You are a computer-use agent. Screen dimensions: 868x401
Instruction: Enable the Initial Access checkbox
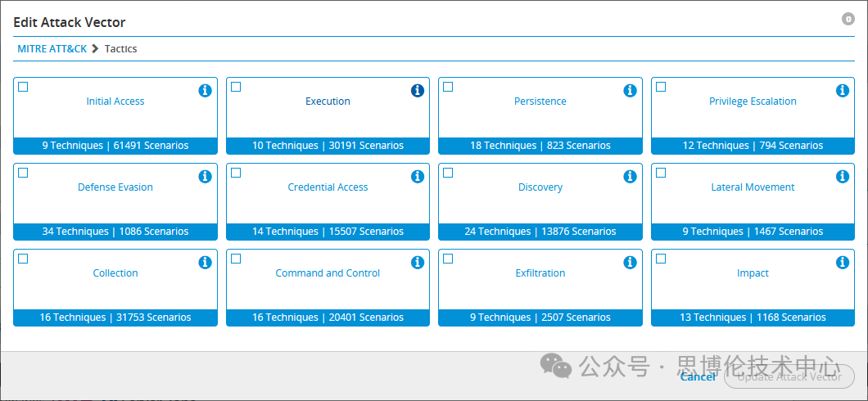(23, 87)
